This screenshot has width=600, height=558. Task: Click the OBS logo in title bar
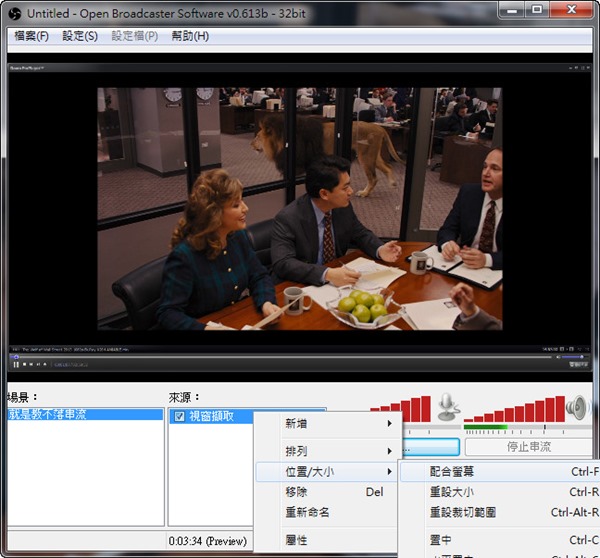[x=15, y=14]
